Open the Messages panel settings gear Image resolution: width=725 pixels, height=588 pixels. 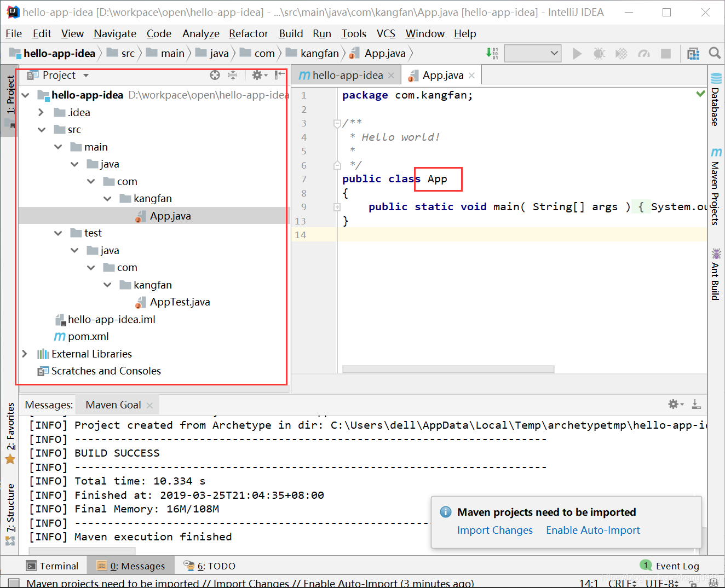click(x=676, y=404)
